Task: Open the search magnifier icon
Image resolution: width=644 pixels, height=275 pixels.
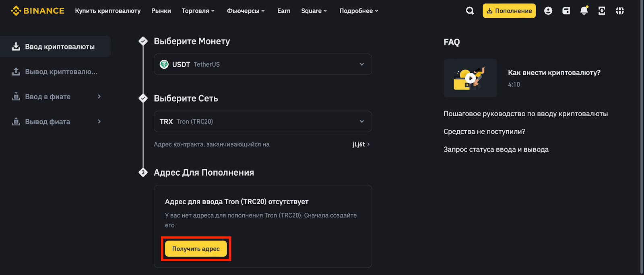Action: click(470, 11)
